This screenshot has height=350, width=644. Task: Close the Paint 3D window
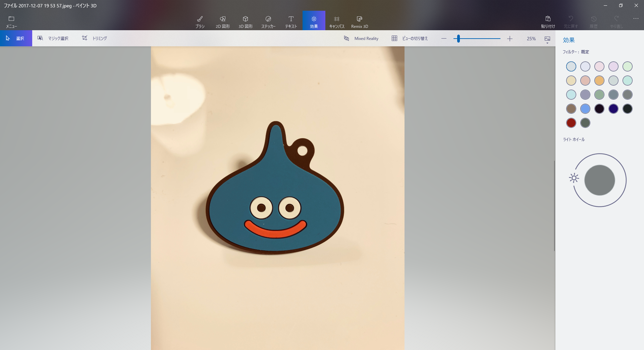coord(636,5)
